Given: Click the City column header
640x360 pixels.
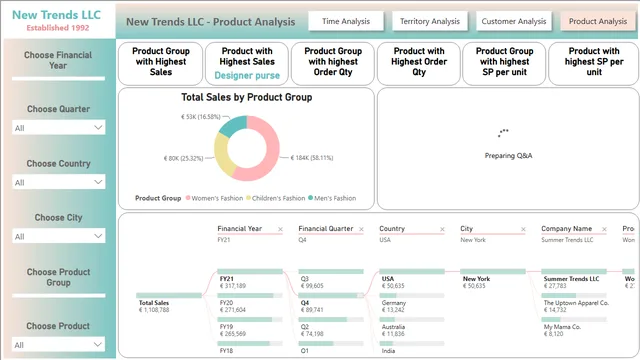Looking at the screenshot, I should coord(467,229).
